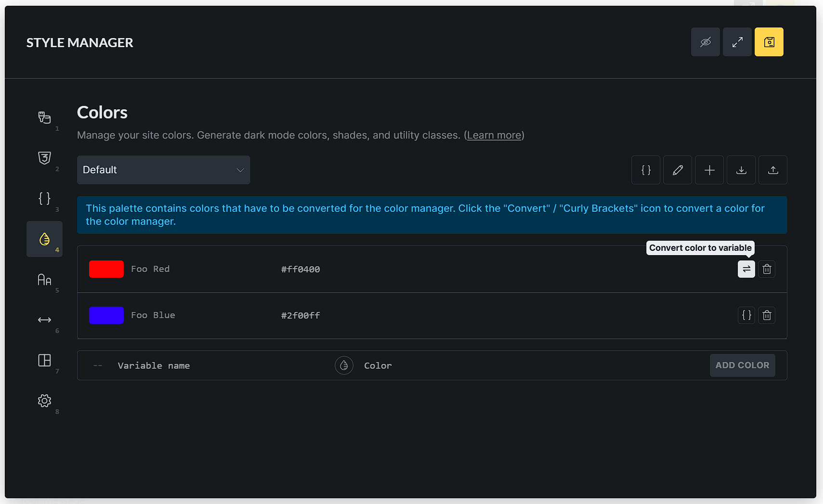Delete the Foo Blue color
The height and width of the screenshot is (504, 823).
tap(767, 315)
